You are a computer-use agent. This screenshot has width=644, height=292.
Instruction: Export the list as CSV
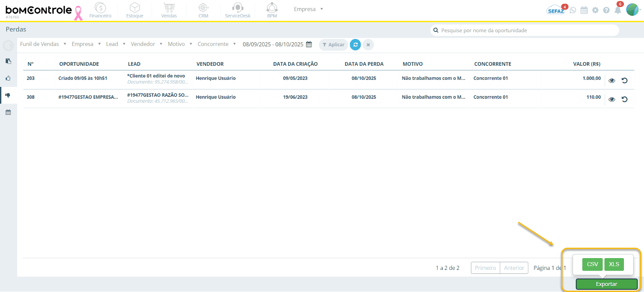[592, 264]
